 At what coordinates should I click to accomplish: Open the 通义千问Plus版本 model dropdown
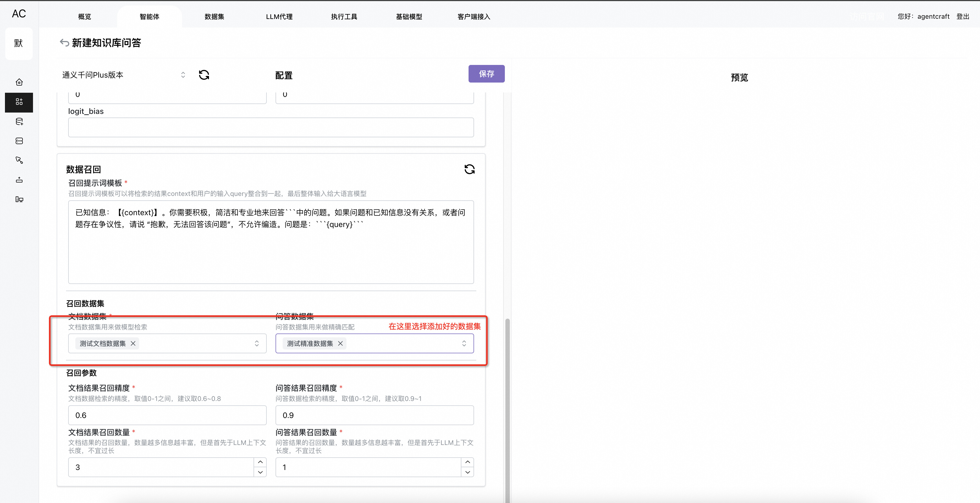pos(124,75)
